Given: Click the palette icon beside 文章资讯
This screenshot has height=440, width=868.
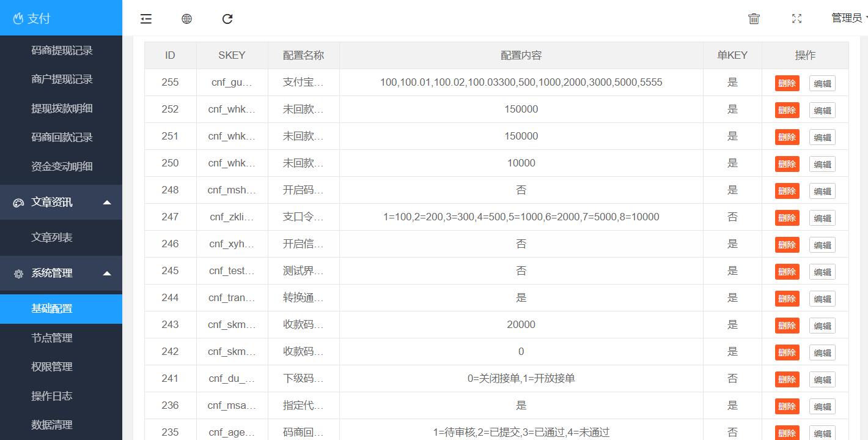Looking at the screenshot, I should click(18, 203).
